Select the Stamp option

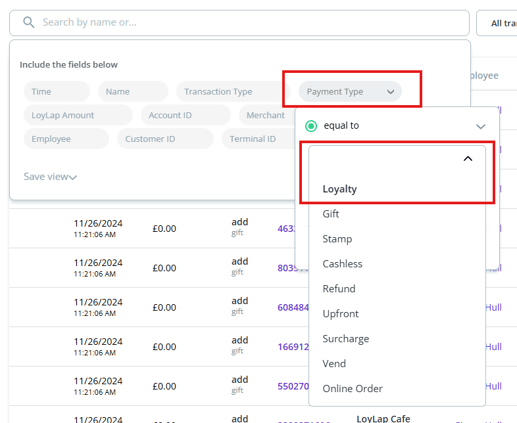(x=337, y=239)
